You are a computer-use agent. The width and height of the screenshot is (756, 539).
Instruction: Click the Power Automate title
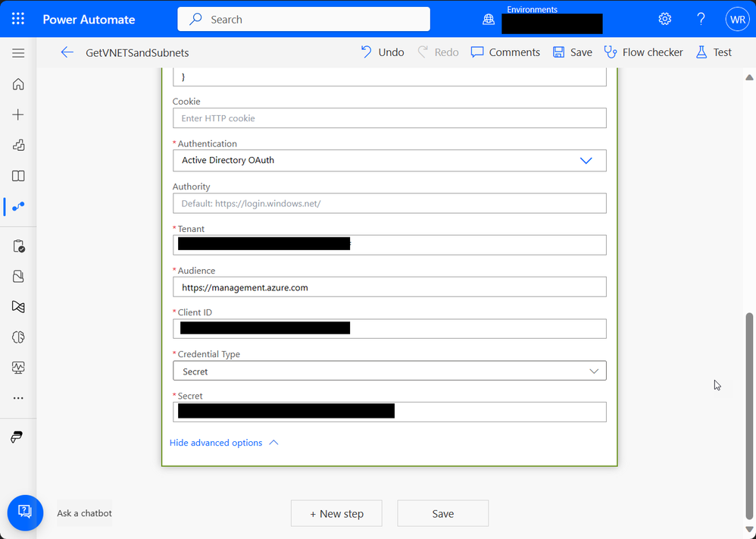89,19
